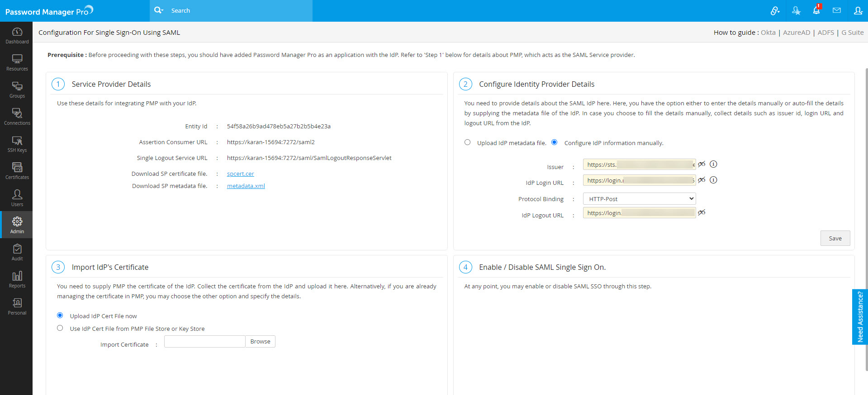Viewport: 868px width, 395px height.
Task: Go to SSH Keys in sidebar
Action: click(x=17, y=144)
